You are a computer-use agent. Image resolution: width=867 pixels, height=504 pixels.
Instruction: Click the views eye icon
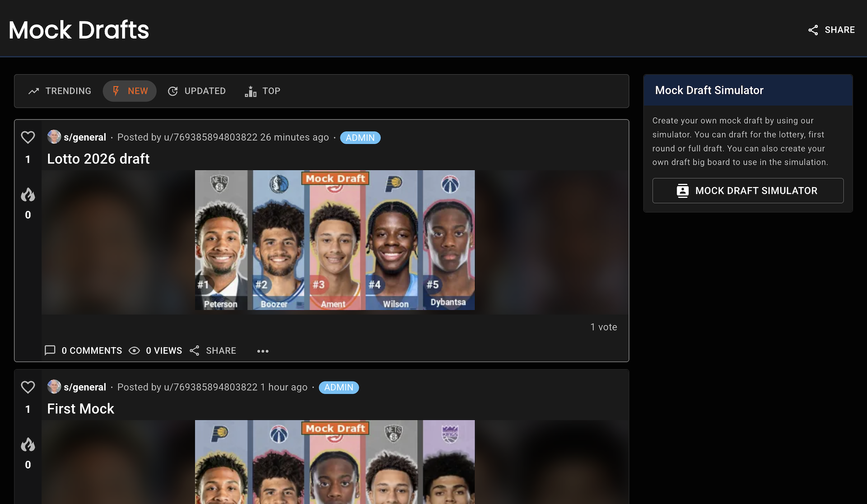135,350
